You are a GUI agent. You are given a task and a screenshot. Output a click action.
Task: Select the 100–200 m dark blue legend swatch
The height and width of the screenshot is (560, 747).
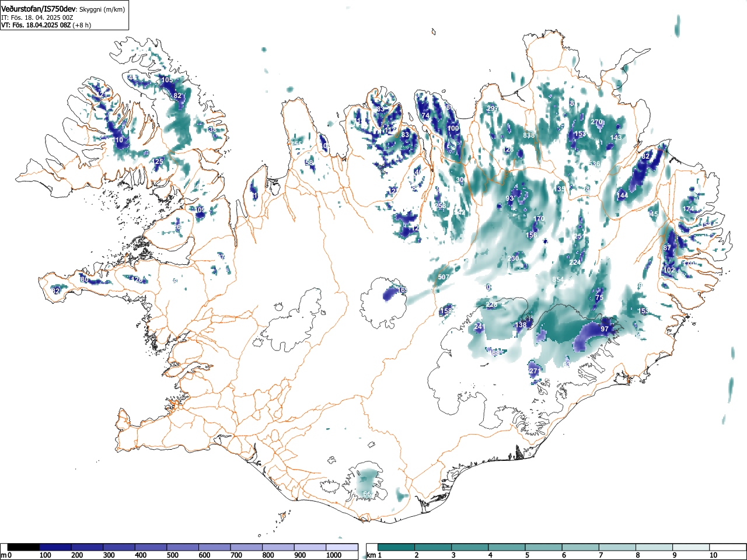point(55,547)
